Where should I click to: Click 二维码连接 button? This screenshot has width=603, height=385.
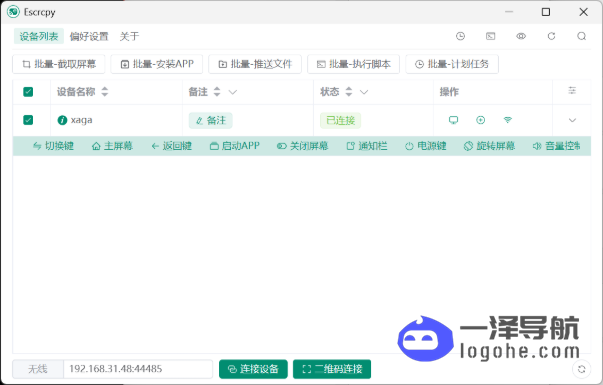[x=332, y=369]
